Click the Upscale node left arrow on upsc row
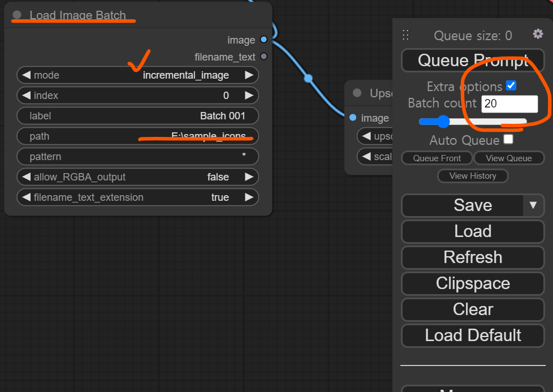This screenshot has width=553, height=392. coord(366,136)
